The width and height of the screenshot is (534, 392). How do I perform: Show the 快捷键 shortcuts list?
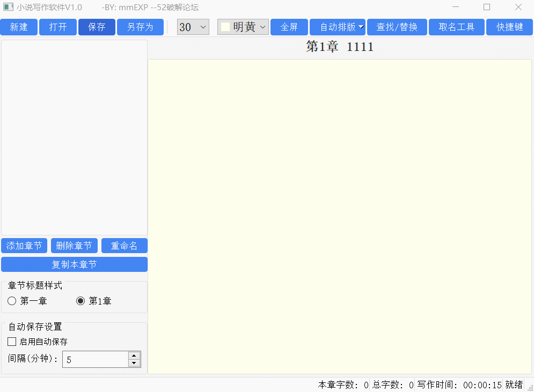pos(509,27)
